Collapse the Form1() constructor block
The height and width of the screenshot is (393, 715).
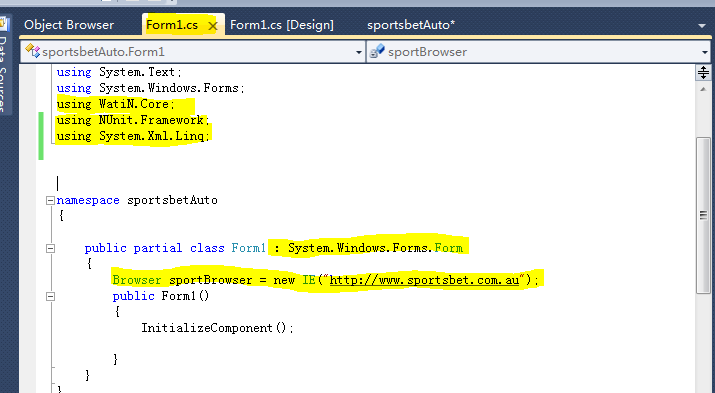pos(50,296)
